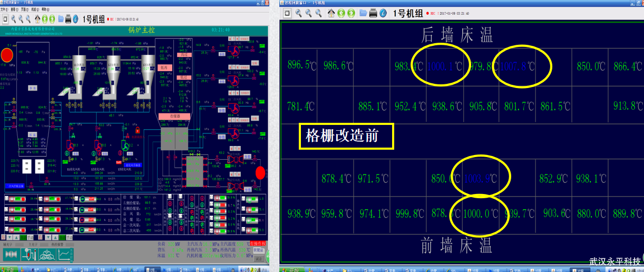Click the fit-to-window icon in right window toolbar
The width and height of the screenshot is (644, 272).
pos(286,13)
